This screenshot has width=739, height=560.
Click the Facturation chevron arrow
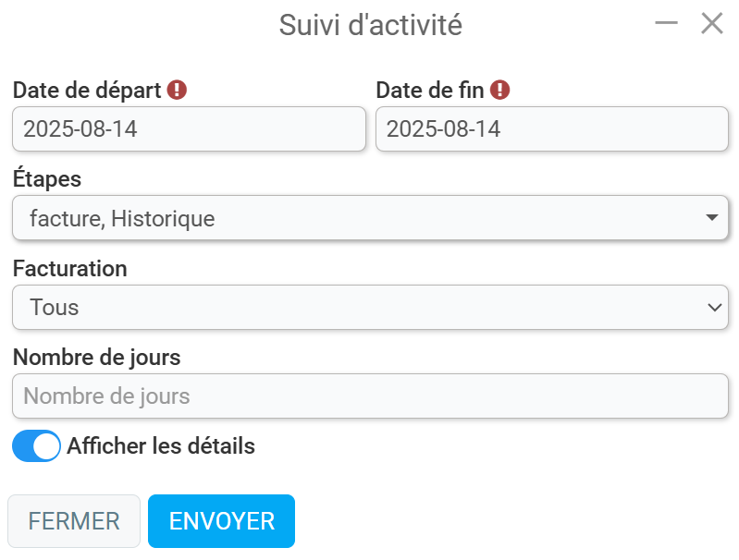coord(714,307)
